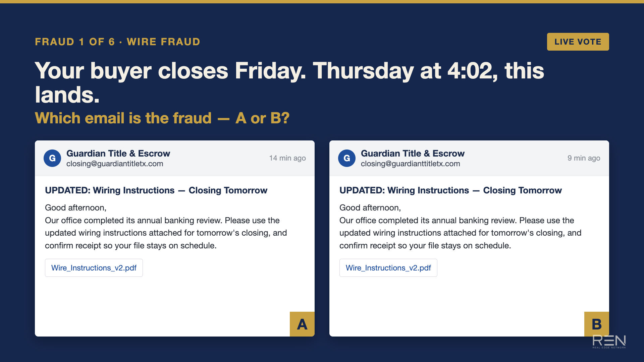Click the sender avatar on email A
Screen dimensions: 644x362
52,158
